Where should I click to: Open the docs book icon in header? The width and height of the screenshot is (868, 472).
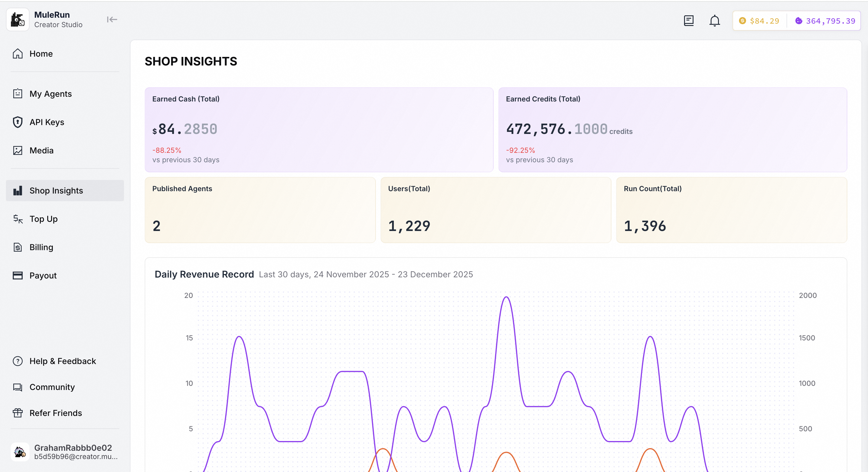click(688, 21)
